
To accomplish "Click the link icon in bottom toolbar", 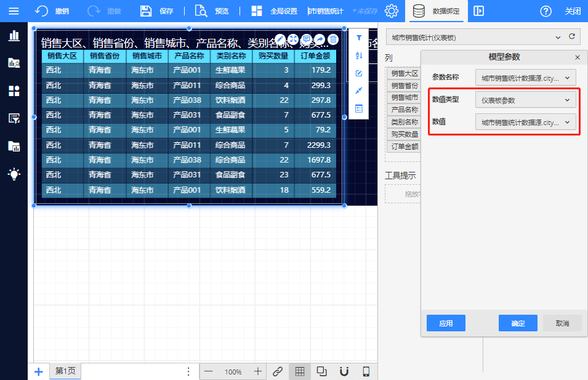I will point(278,371).
